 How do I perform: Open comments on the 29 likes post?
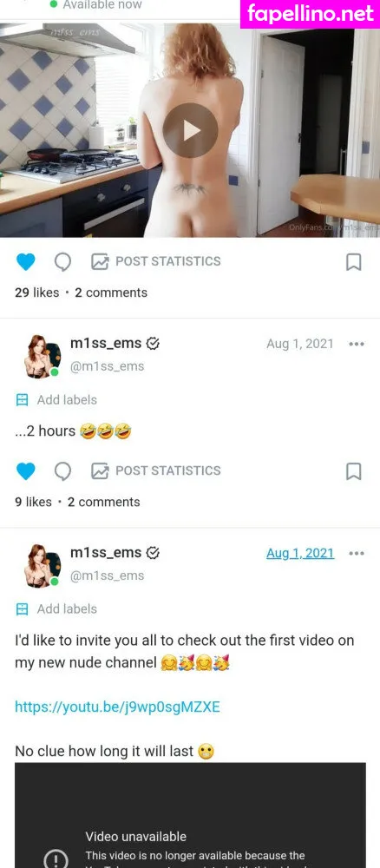(62, 261)
